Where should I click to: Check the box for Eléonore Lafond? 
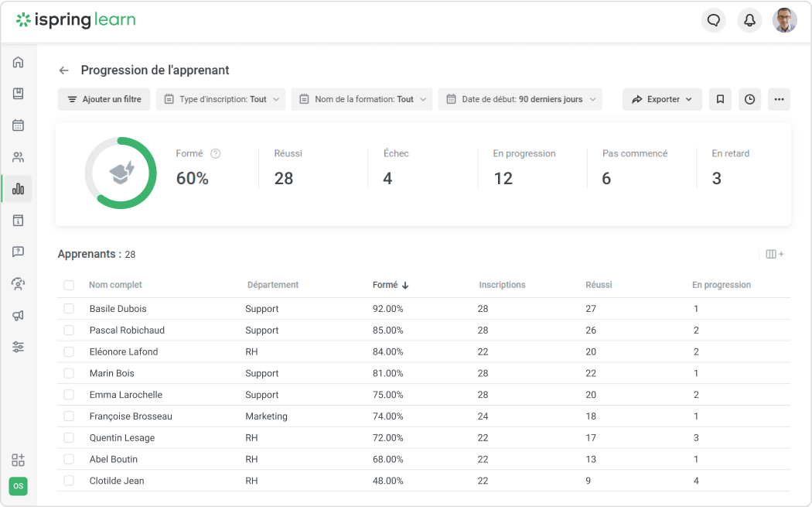[x=69, y=351]
